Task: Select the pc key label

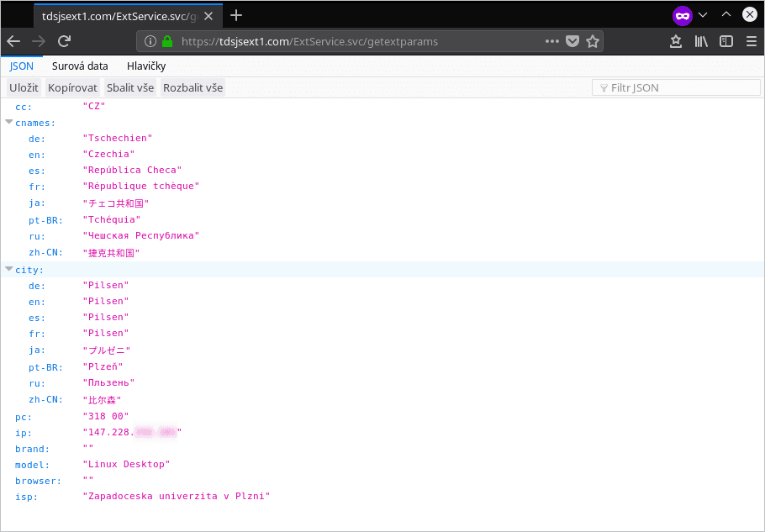Action: pyautogui.click(x=24, y=418)
